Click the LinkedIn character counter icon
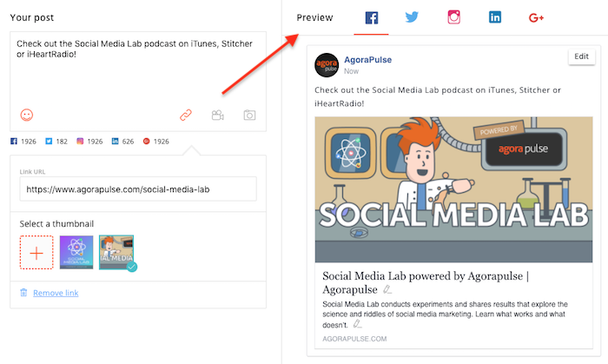This screenshot has height=364, width=608. coord(115,141)
